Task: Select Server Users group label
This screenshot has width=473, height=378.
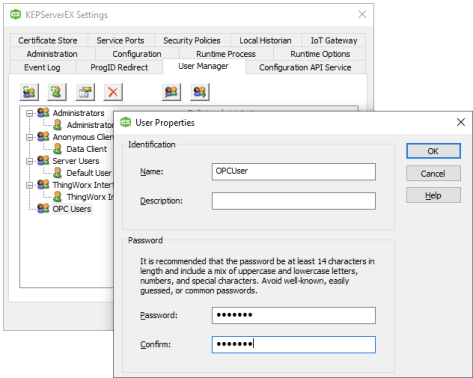Action: coord(76,161)
